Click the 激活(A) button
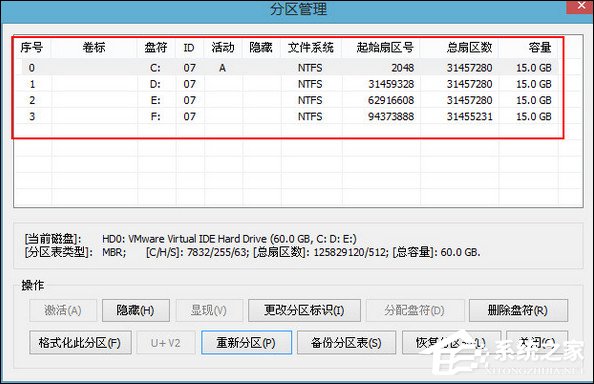594x384 pixels. [x=63, y=311]
